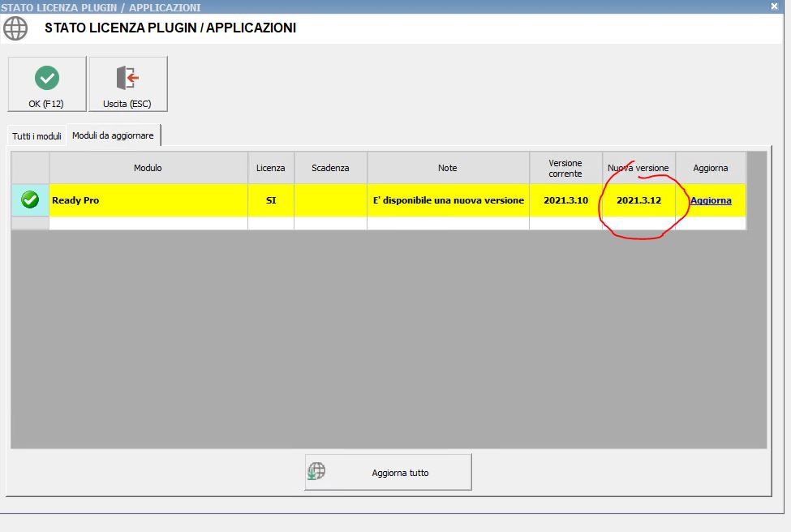Click the Note column header
This screenshot has height=532, width=791.
click(448, 168)
